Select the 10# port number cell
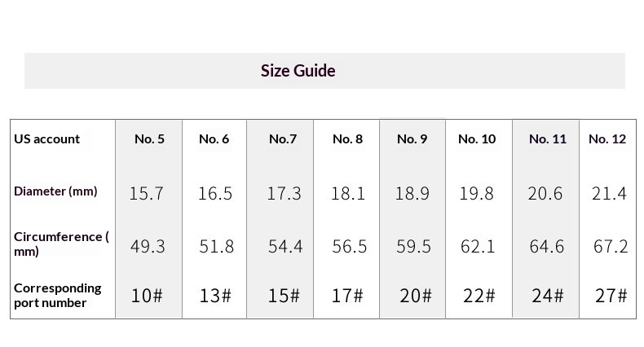This screenshot has width=644, height=347. pos(147,296)
